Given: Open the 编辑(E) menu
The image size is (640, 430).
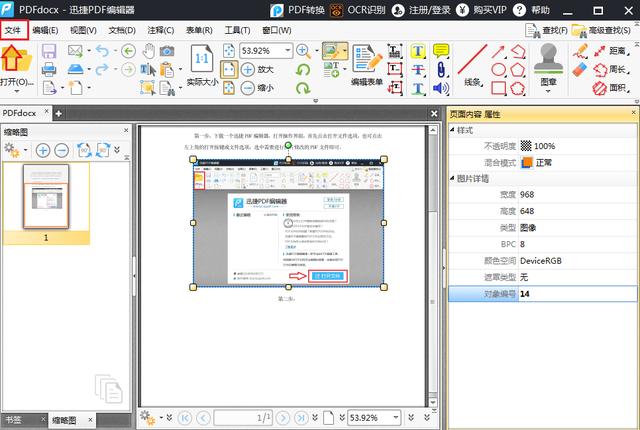Looking at the screenshot, I should tap(45, 30).
